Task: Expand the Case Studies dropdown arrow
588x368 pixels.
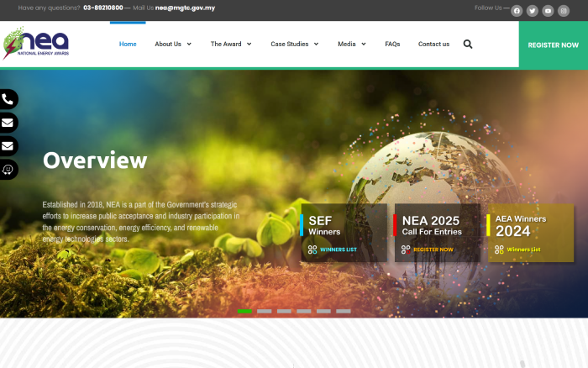Action: point(316,45)
